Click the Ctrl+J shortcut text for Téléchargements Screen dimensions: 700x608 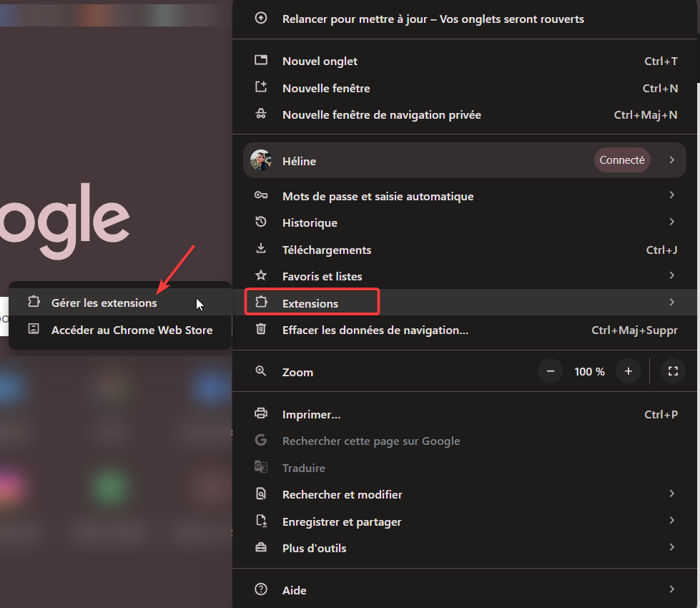[661, 250]
